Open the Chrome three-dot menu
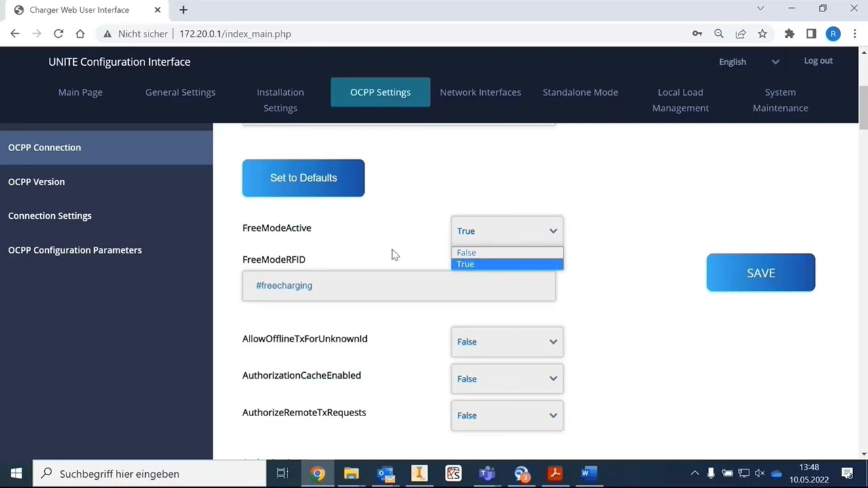 pos(854,34)
